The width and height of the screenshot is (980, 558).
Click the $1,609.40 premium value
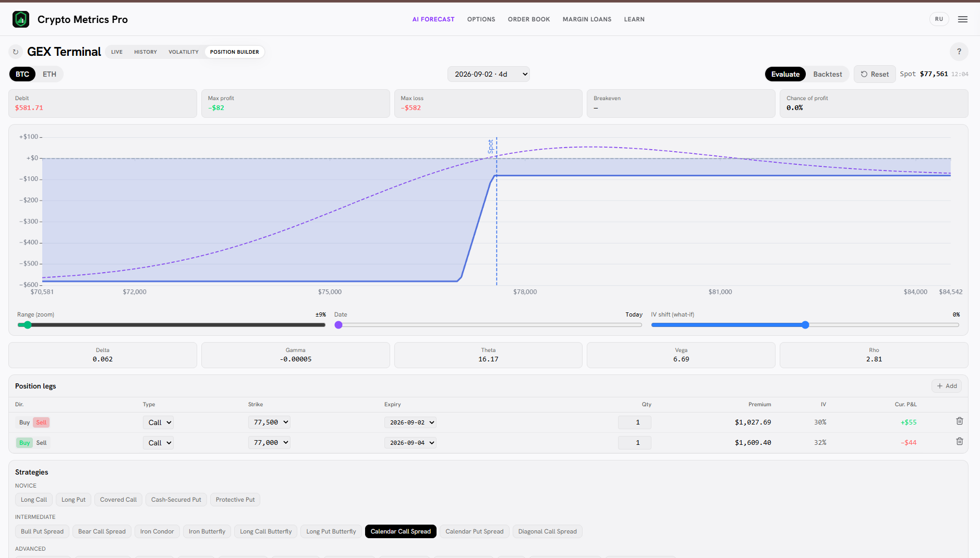753,443
